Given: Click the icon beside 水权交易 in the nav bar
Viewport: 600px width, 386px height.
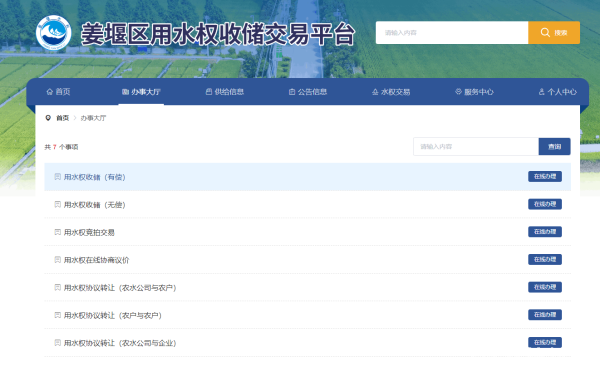Looking at the screenshot, I should (375, 92).
